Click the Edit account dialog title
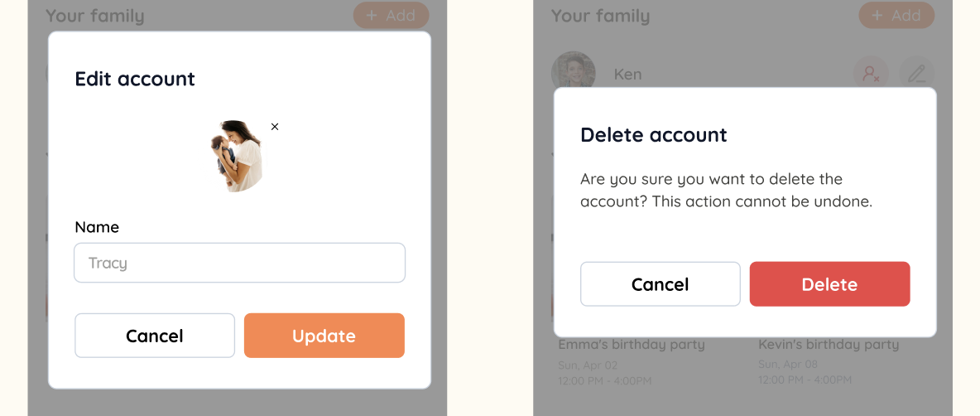Image resolution: width=980 pixels, height=416 pixels. pyautogui.click(x=135, y=79)
